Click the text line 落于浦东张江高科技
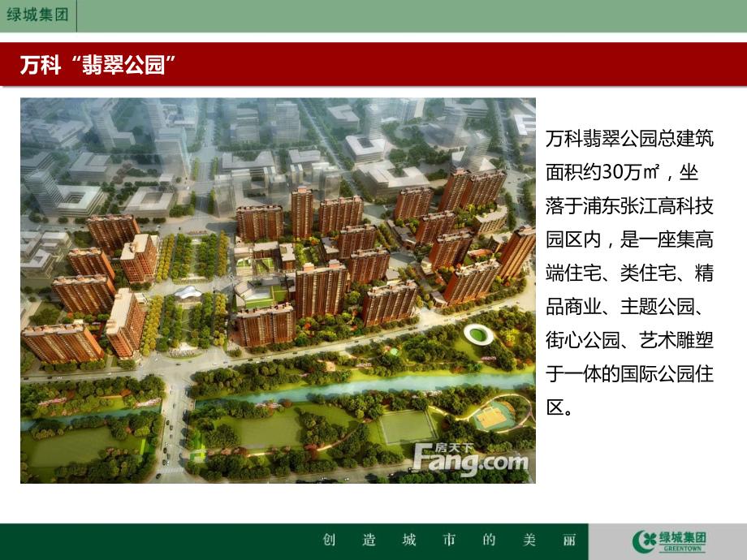The width and height of the screenshot is (747, 560). pyautogui.click(x=629, y=205)
